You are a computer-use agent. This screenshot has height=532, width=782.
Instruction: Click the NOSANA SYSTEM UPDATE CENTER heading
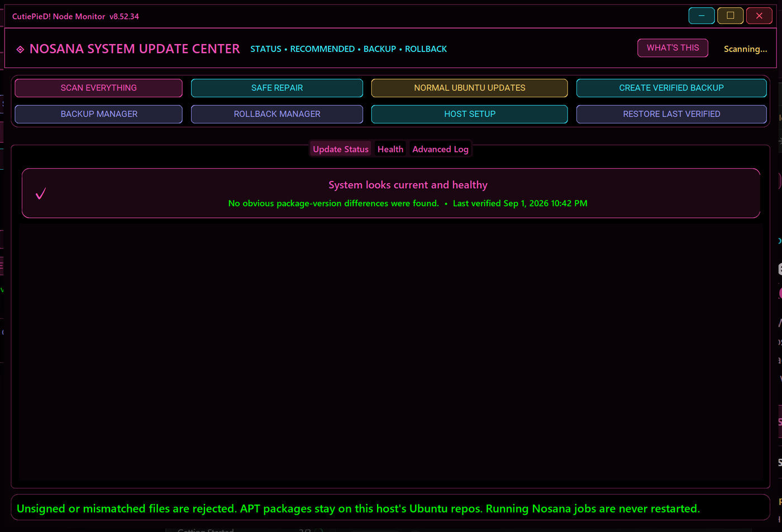point(135,49)
